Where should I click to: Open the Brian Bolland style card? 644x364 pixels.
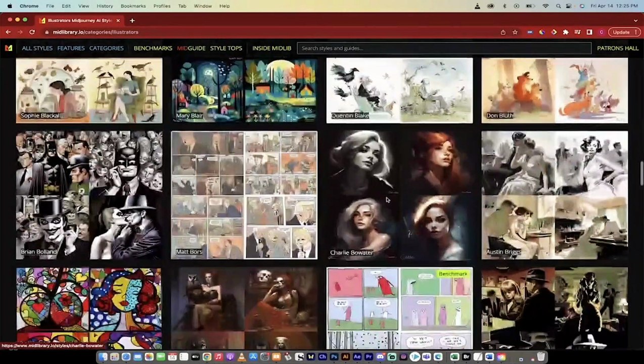pyautogui.click(x=89, y=195)
